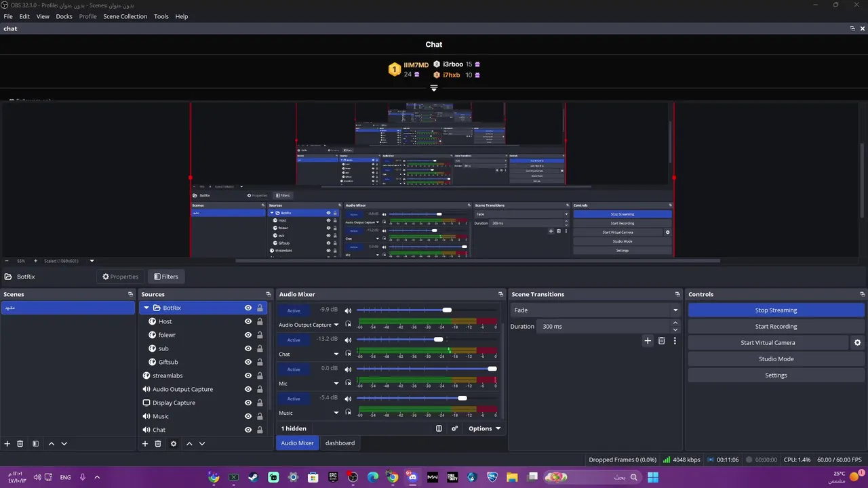Open Chat mixer track dropdown arrow
Image resolution: width=868 pixels, height=488 pixels.
(x=336, y=354)
